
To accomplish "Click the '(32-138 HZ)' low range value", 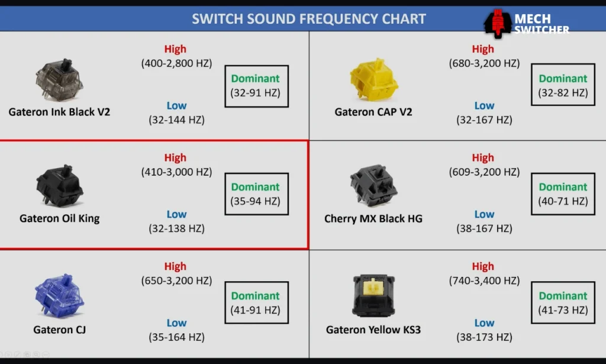I will click(176, 228).
